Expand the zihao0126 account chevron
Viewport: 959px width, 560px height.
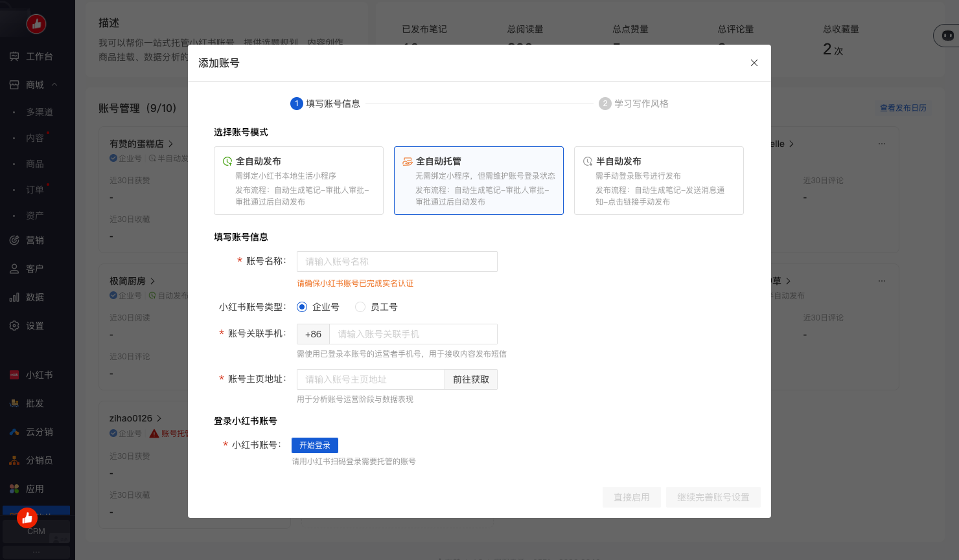coord(159,418)
